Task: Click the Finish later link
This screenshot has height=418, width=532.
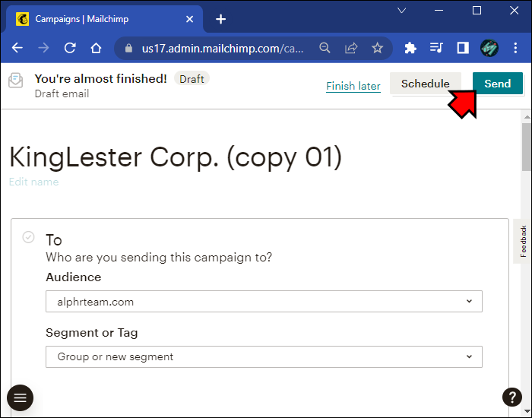Action: coord(353,86)
